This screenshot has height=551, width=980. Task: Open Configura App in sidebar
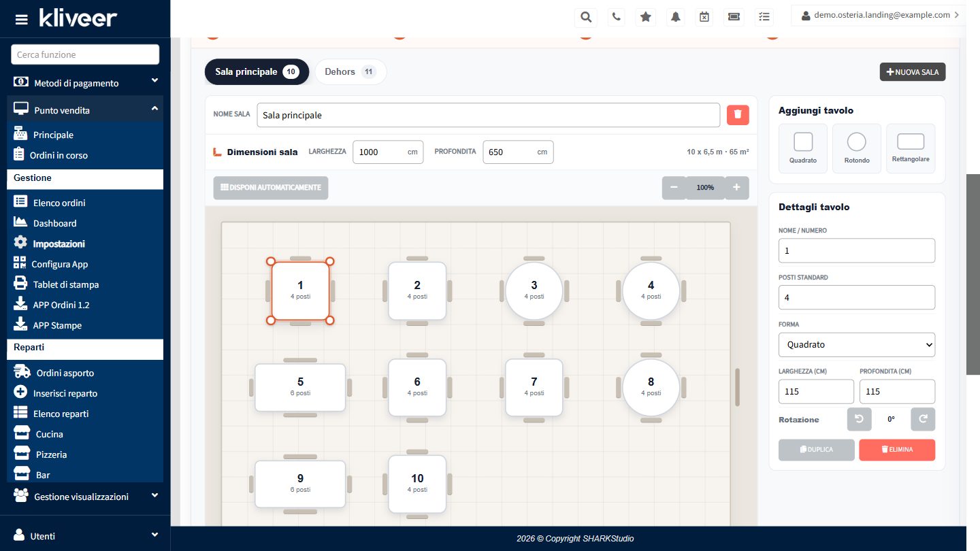coord(61,264)
